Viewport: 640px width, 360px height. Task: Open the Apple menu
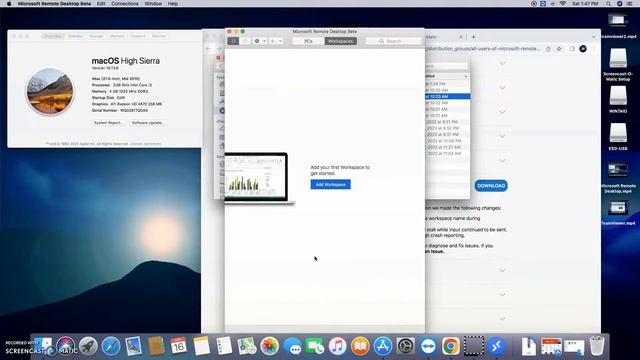9,4
